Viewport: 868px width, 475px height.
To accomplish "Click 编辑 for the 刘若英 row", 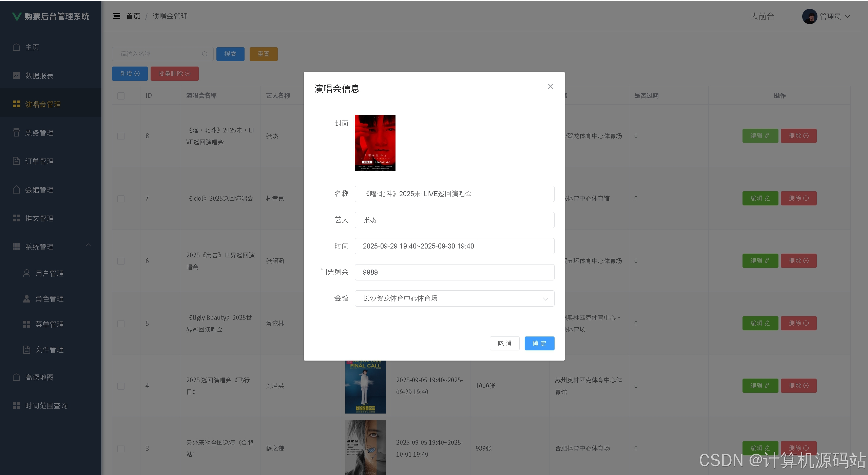I will pos(760,386).
